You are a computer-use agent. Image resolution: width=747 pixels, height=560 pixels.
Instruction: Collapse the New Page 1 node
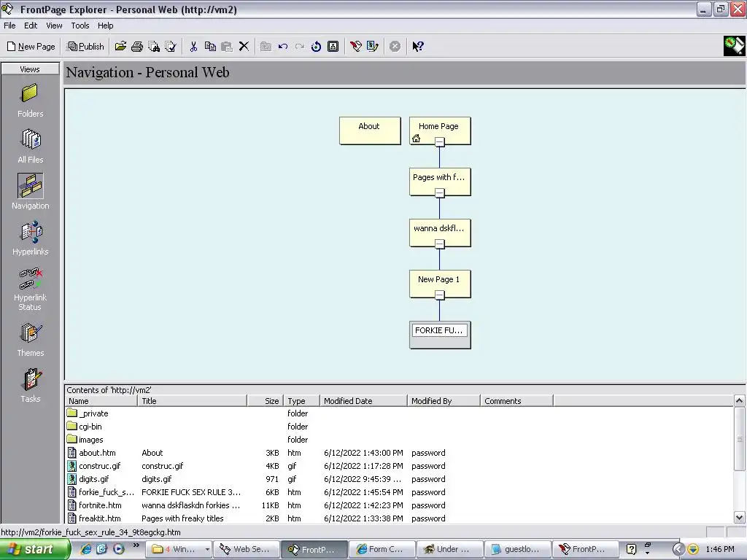pyautogui.click(x=440, y=295)
